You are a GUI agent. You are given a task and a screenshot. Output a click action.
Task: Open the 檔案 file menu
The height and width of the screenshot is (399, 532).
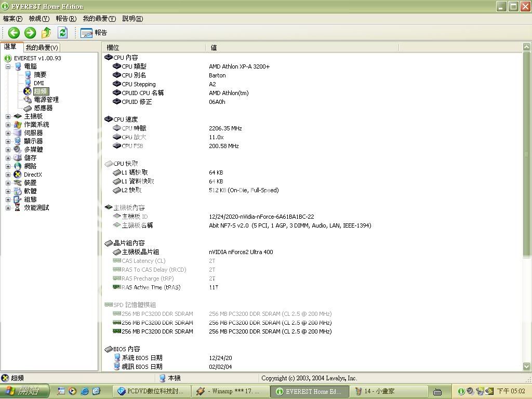click(12, 19)
